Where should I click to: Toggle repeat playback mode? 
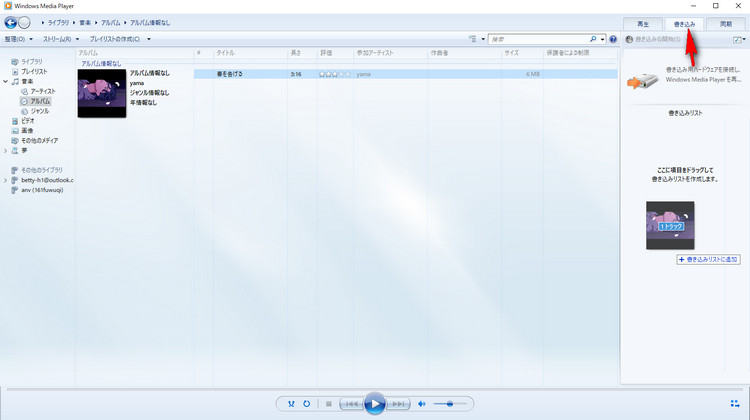tap(307, 404)
